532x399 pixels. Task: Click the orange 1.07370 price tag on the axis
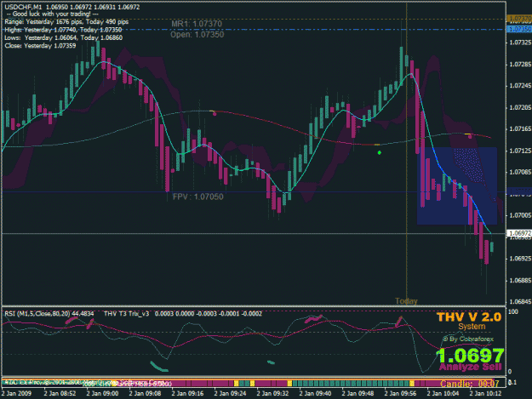coord(519,19)
